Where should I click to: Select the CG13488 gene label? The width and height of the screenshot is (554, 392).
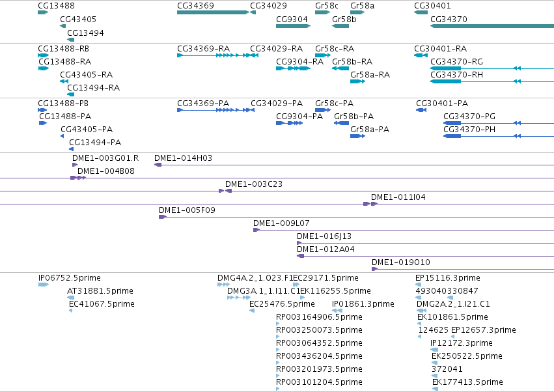click(56, 6)
